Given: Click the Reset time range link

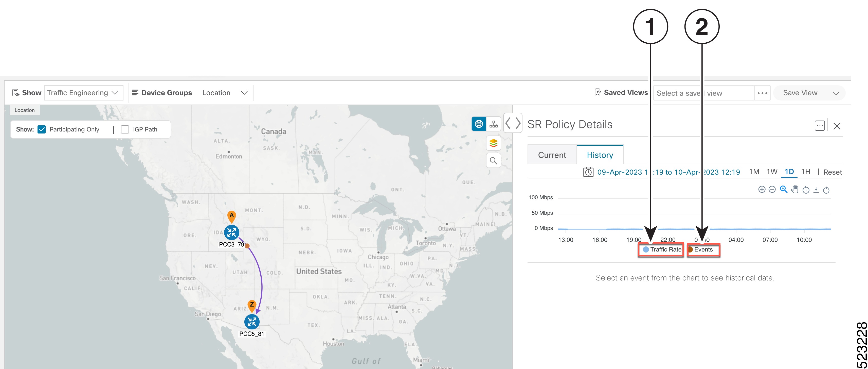Looking at the screenshot, I should [832, 172].
